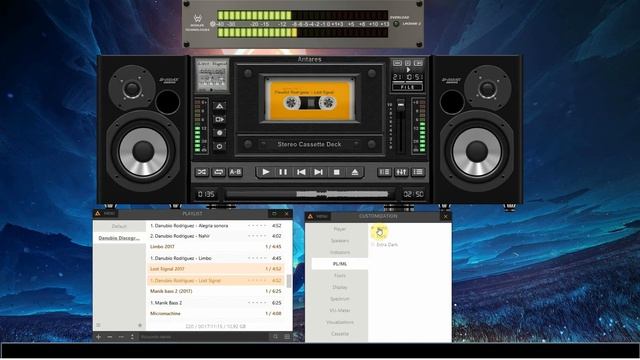Enable the Extra Dark option
Viewport: 640px width, 360px height.
pyautogui.click(x=384, y=244)
